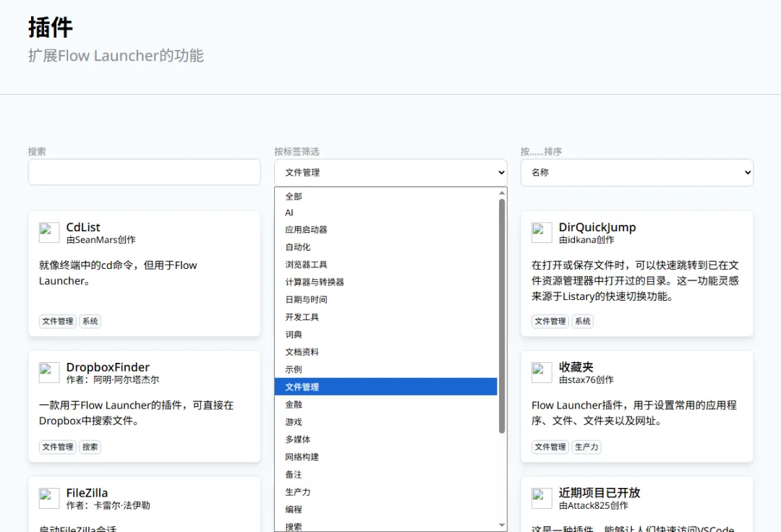Choose 开发工具 from the tag list
The height and width of the screenshot is (532, 781).
(386, 317)
